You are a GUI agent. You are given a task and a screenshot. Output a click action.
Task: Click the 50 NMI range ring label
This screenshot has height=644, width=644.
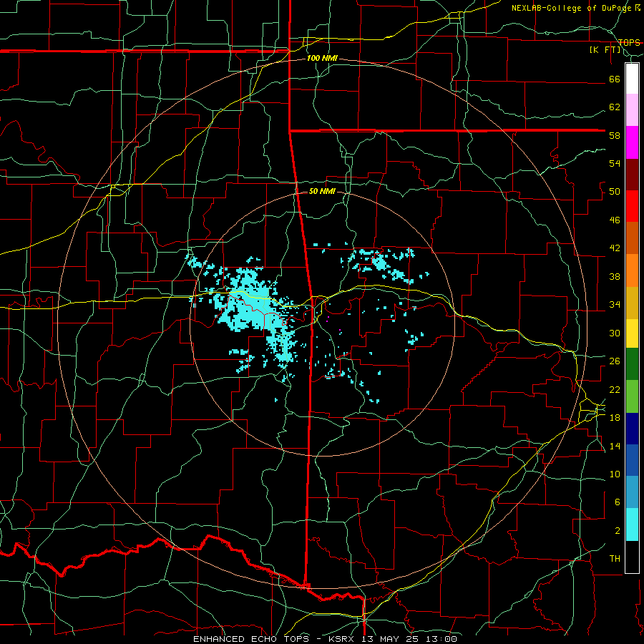pos(322,191)
